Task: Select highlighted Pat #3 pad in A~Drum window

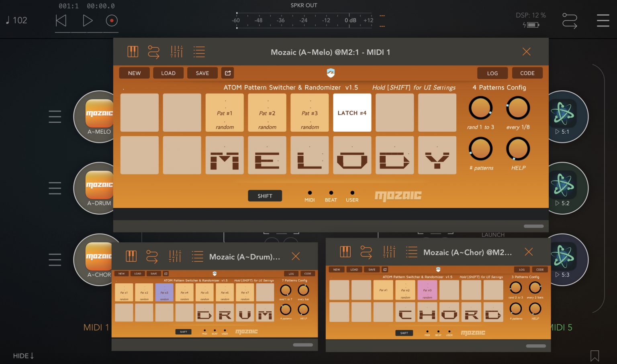Action: tap(164, 293)
